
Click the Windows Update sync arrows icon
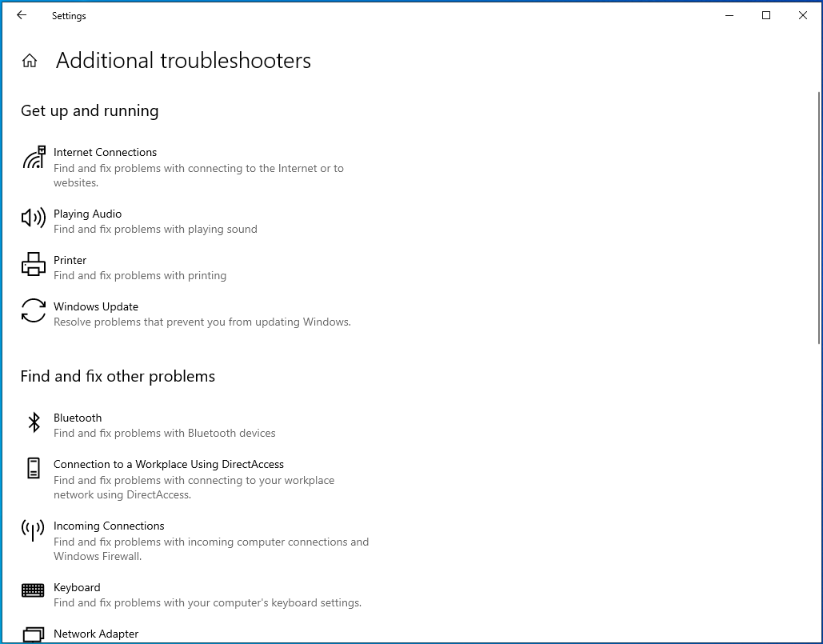click(x=34, y=310)
